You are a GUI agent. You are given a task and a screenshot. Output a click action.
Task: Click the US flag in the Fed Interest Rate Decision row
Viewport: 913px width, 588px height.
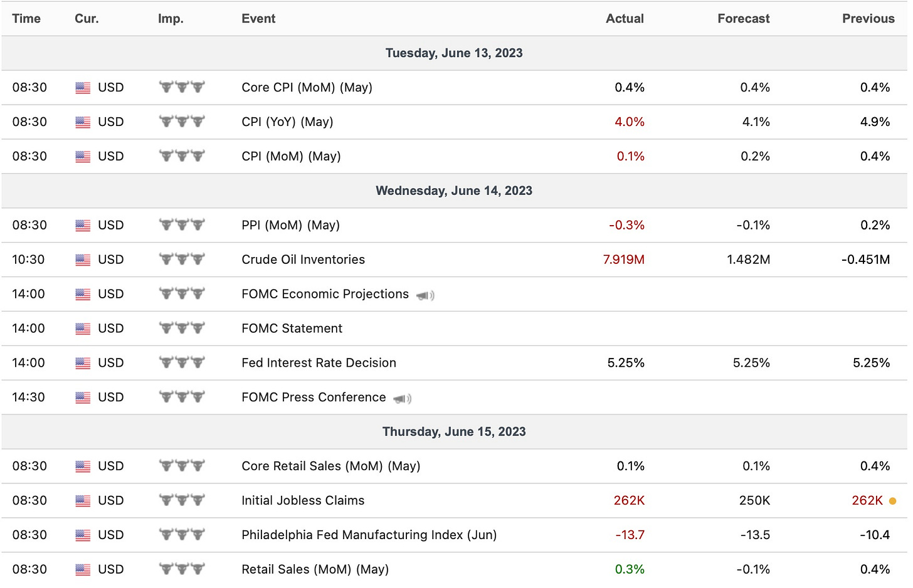point(83,363)
